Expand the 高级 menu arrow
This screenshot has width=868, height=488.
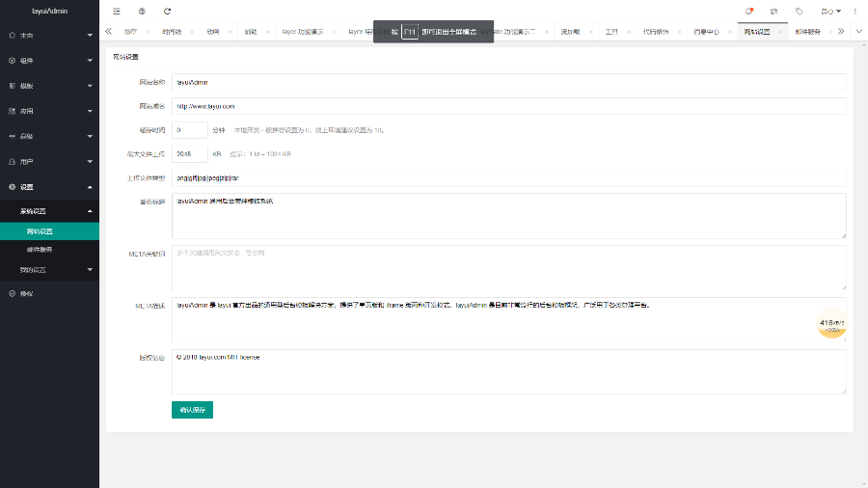click(x=90, y=137)
